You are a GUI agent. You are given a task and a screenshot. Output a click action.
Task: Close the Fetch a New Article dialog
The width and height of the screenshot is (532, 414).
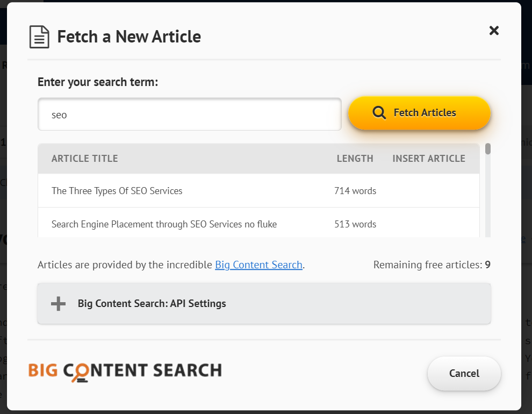(494, 31)
